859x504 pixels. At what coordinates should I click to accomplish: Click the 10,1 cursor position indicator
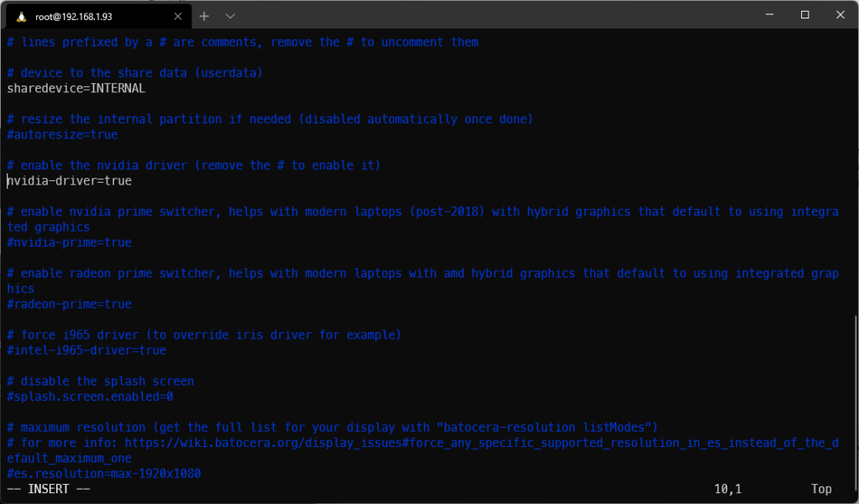coord(727,489)
